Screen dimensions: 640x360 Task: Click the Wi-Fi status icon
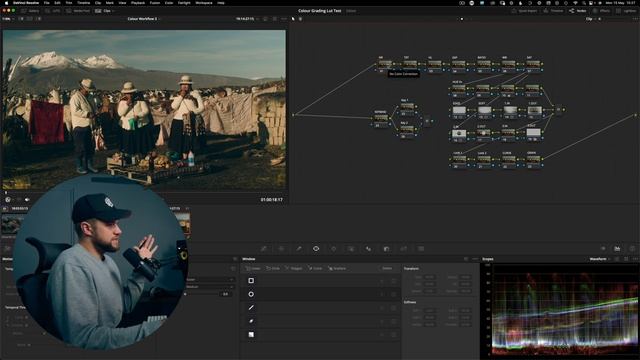pos(576,3)
